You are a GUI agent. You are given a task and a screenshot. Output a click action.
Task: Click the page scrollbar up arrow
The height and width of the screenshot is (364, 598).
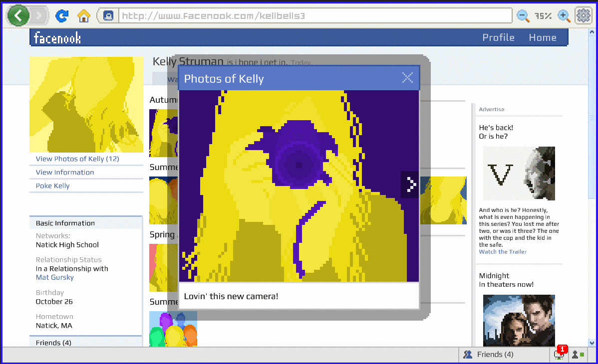592,32
